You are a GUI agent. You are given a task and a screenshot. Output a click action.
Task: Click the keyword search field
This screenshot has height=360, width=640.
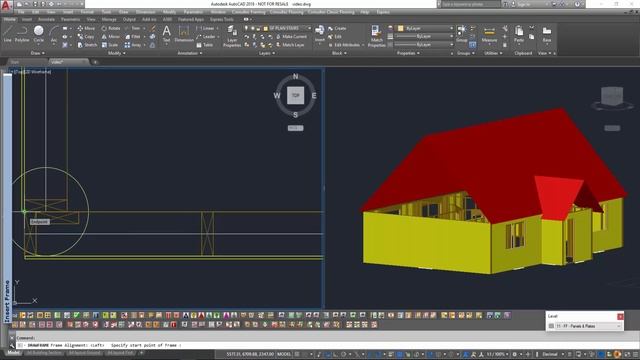pyautogui.click(x=470, y=4)
